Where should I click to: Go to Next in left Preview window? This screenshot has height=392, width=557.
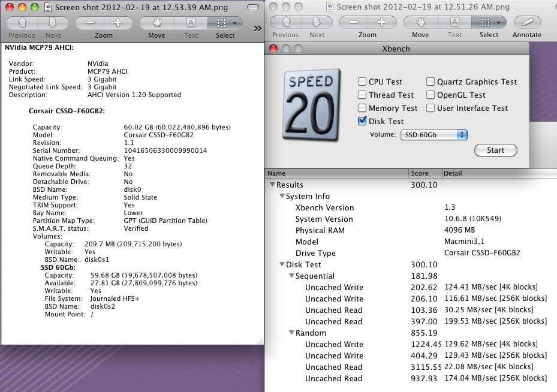point(53,23)
